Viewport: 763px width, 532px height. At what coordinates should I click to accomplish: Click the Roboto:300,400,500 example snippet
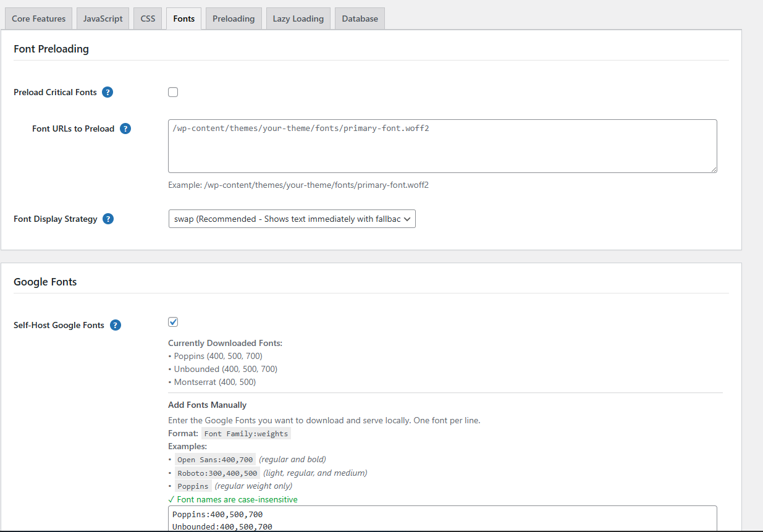[217, 473]
